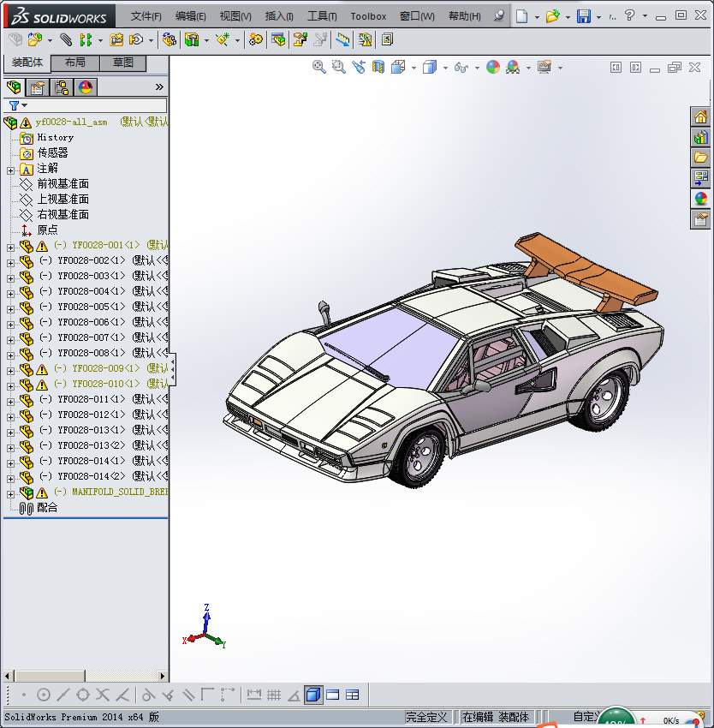This screenshot has width=714, height=728.
Task: Click the Zoom to Fit magnifier icon
Action: click(318, 67)
